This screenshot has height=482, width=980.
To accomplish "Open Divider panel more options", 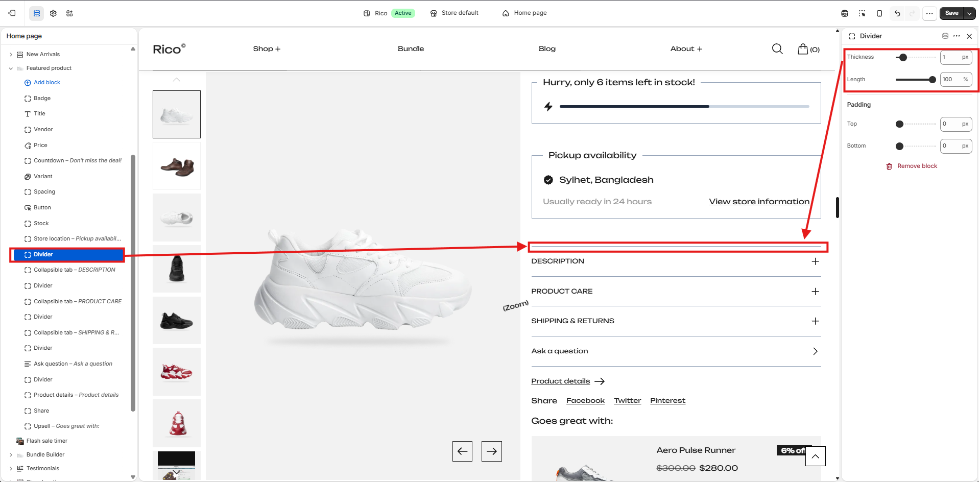I will 957,36.
